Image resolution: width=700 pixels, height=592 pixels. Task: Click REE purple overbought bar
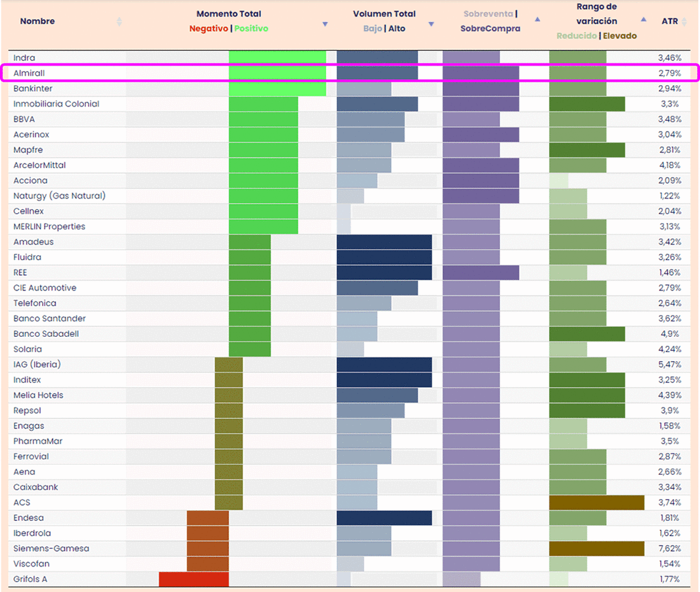point(481,272)
